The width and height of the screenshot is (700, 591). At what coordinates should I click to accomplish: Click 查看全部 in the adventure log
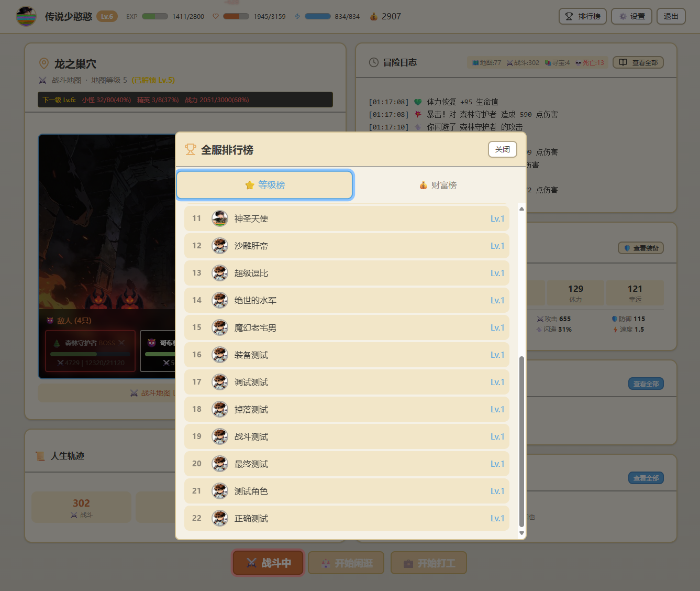pos(638,62)
